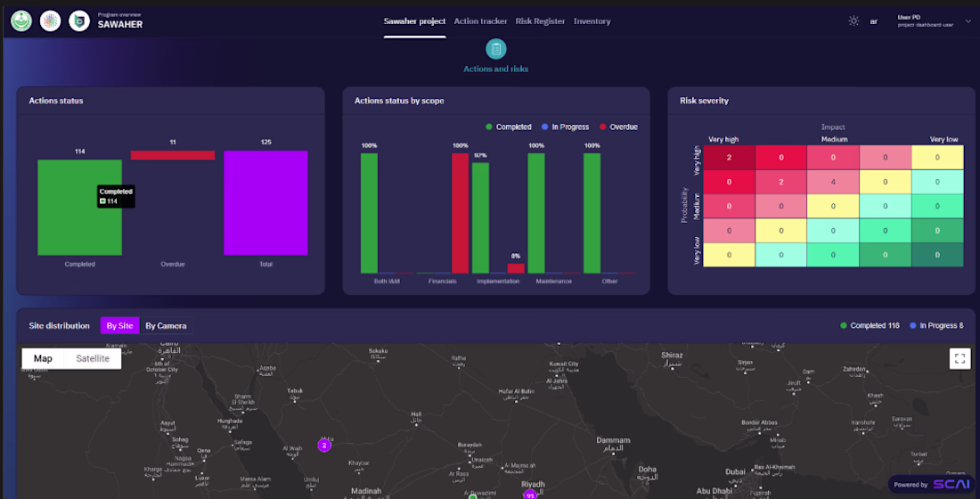980x499 pixels.
Task: Click the 125 value above Total bar
Action: [x=265, y=142]
